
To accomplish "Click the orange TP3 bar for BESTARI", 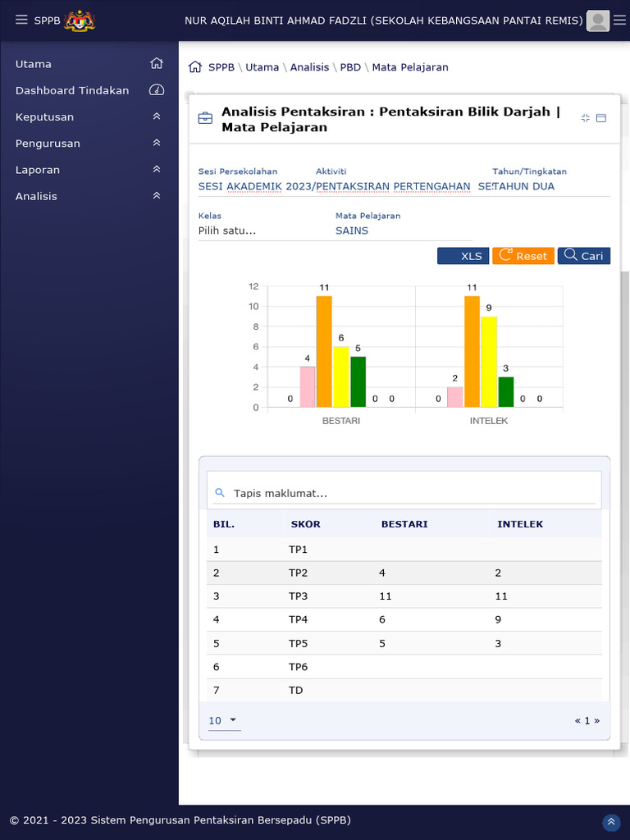I will tap(324, 351).
